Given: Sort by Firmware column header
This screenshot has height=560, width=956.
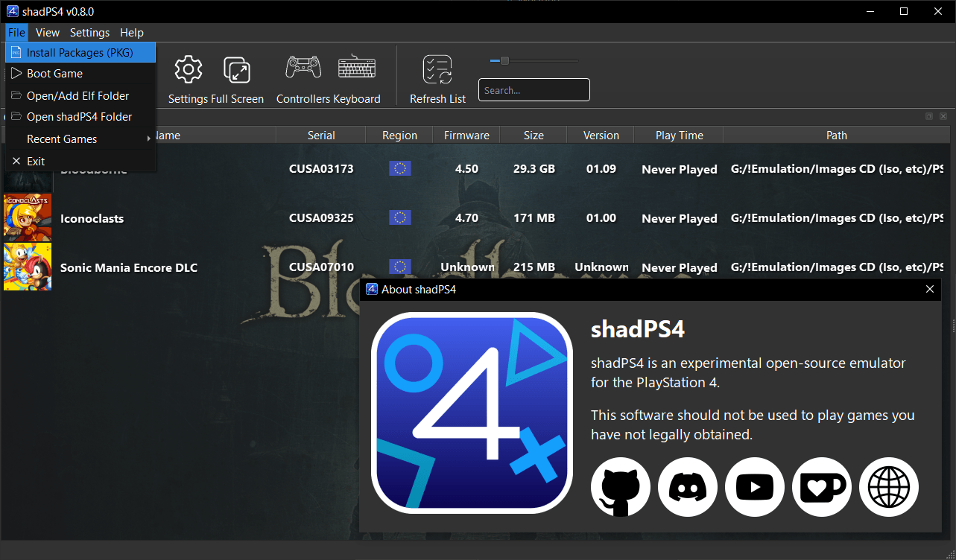Looking at the screenshot, I should [x=466, y=135].
